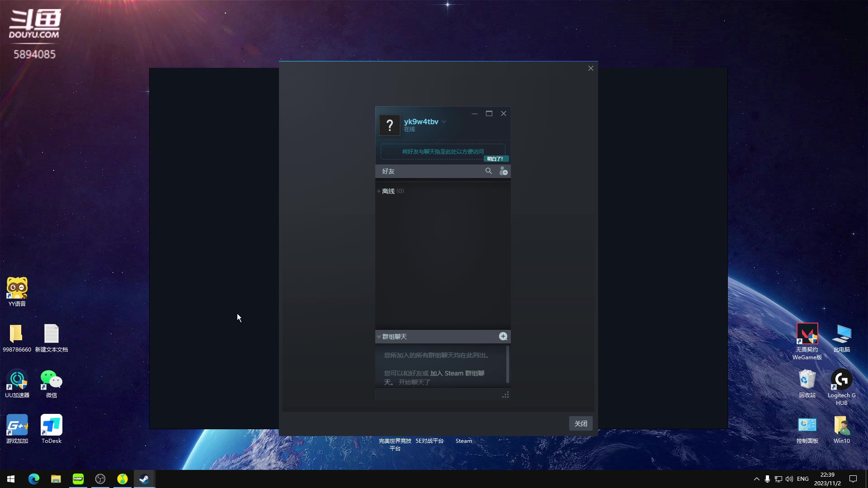This screenshot has width=868, height=488.
Task: Click the OBS Studio taskbar icon
Action: pyautogui.click(x=100, y=479)
